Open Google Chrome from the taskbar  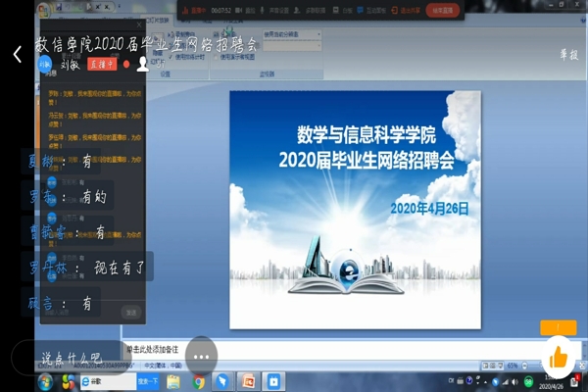[198, 382]
